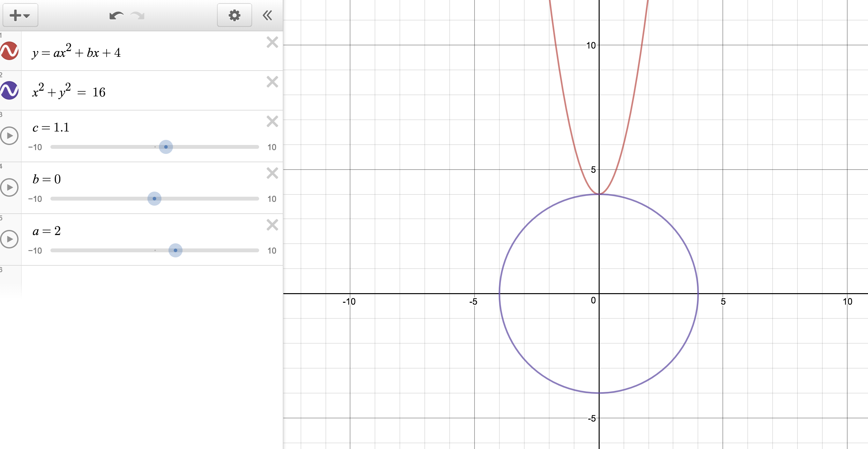
Task: Delete the parabola equation
Action: (272, 42)
